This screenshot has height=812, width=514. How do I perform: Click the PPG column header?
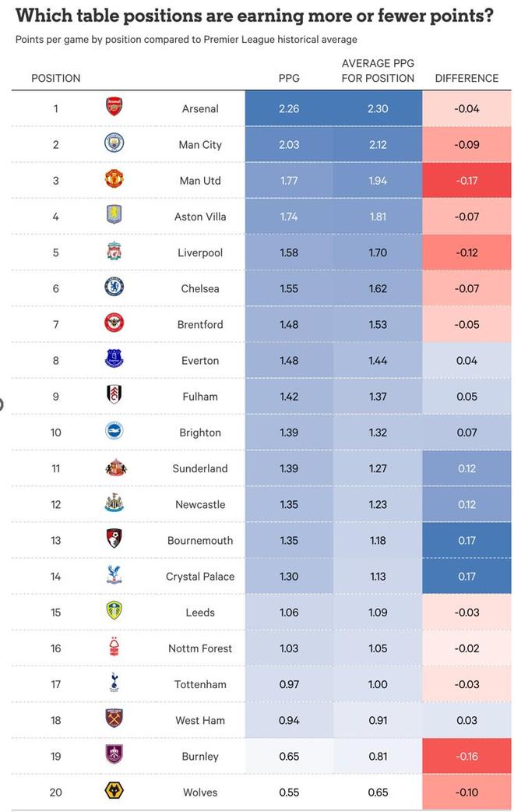[x=289, y=78]
